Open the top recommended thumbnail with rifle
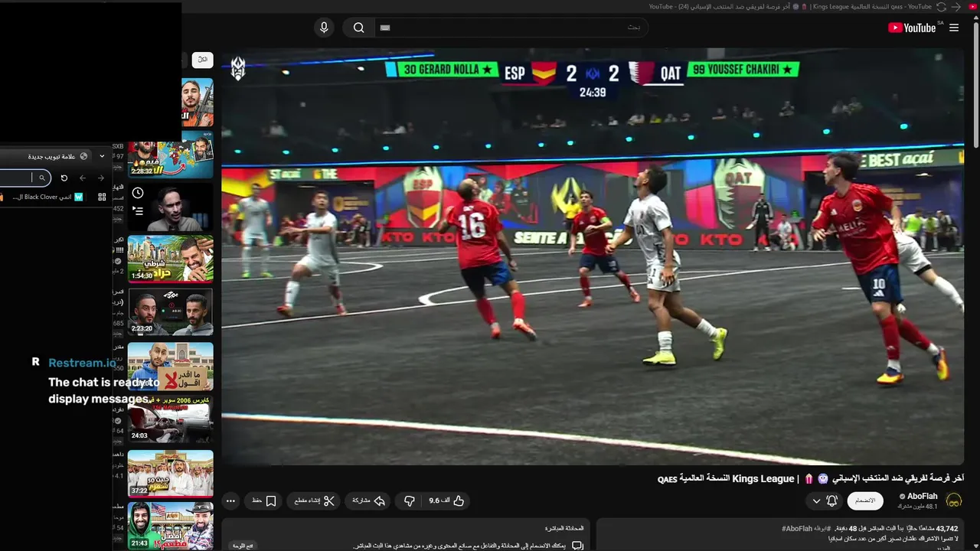980x551 pixels. click(x=197, y=103)
